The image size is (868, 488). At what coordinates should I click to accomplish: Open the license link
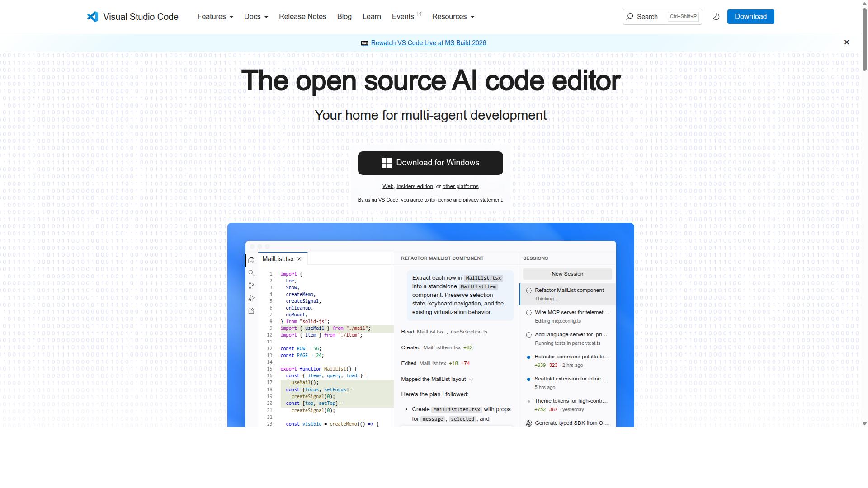pyautogui.click(x=444, y=200)
